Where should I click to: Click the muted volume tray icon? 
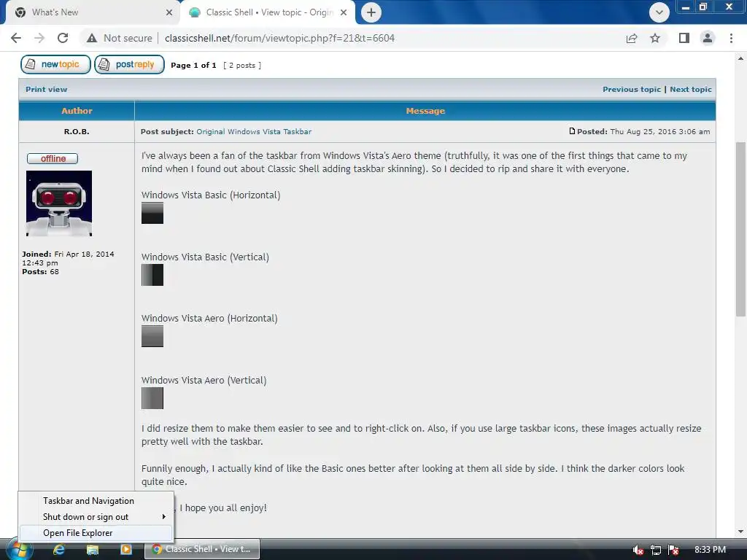[638, 550]
